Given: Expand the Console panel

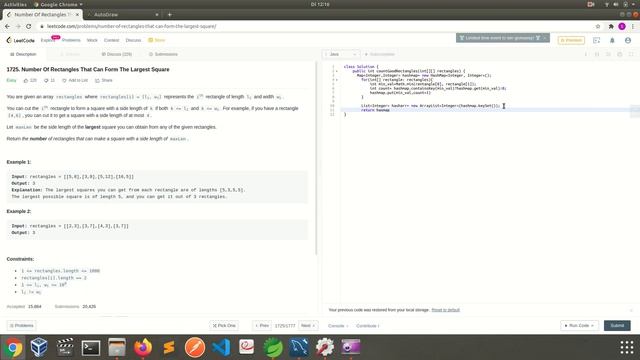Looking at the screenshot, I should pyautogui.click(x=338, y=326).
